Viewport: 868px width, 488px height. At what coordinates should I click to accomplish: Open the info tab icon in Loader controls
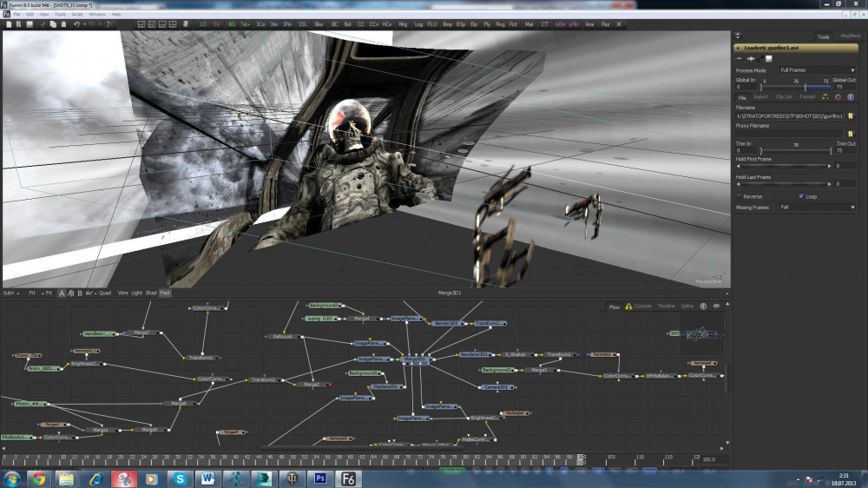(851, 97)
